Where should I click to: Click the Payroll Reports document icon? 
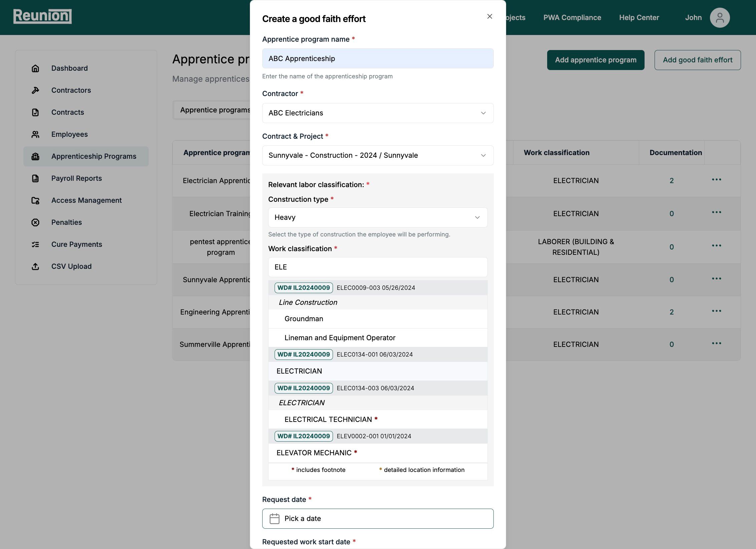point(35,178)
